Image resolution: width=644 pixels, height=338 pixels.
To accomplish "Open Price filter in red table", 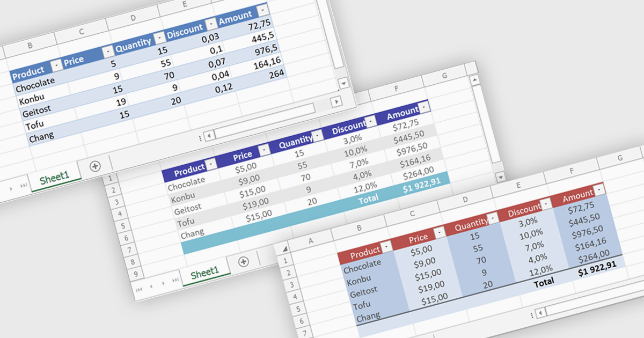I will pos(439,233).
